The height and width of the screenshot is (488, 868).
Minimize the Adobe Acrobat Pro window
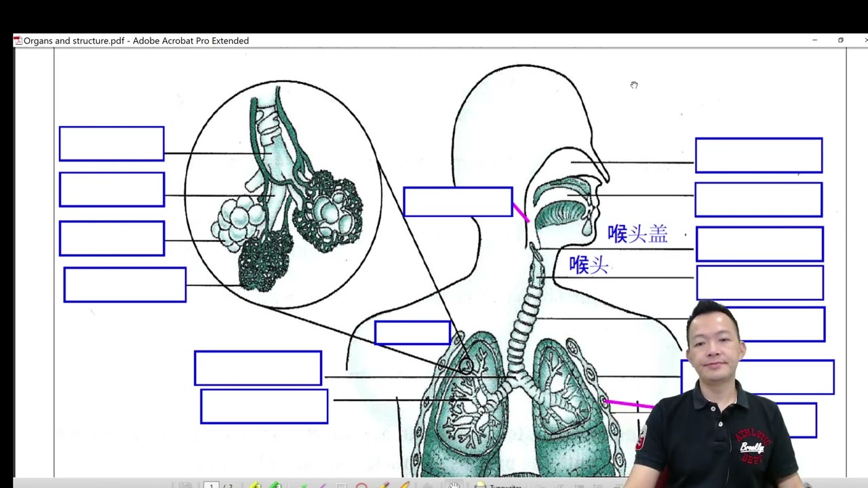click(x=814, y=41)
